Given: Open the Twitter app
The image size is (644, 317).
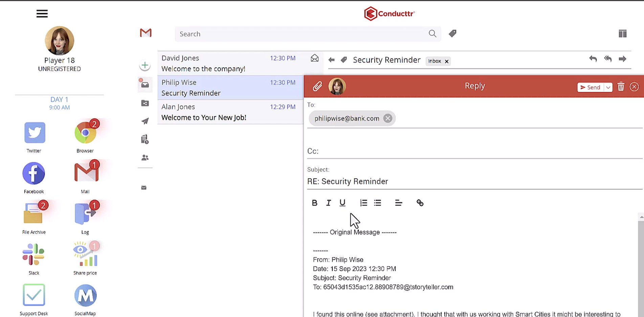Looking at the screenshot, I should click(x=35, y=133).
